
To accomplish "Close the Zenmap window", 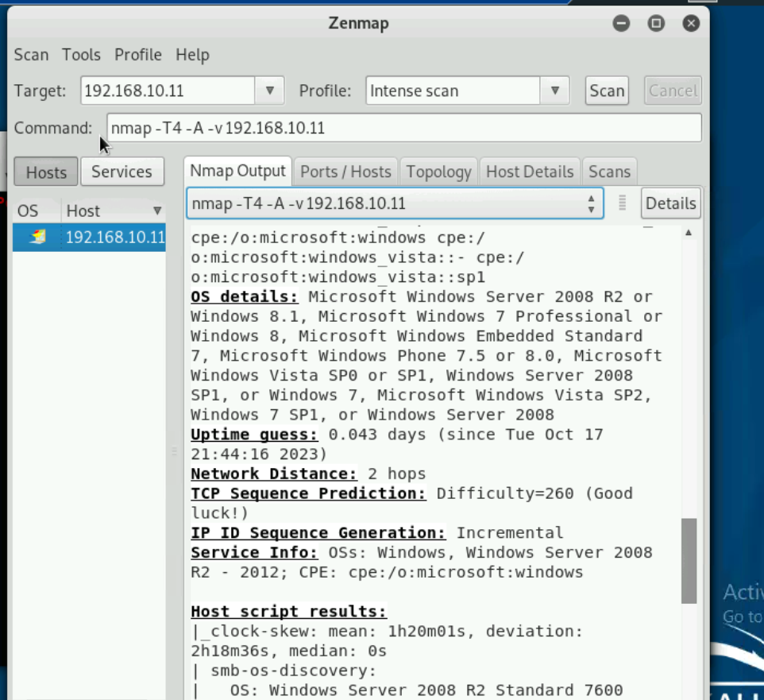I will click(691, 23).
